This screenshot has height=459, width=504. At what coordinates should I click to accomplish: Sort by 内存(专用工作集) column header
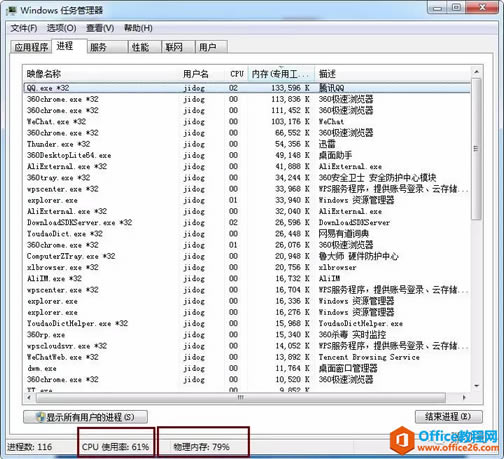coord(281,74)
